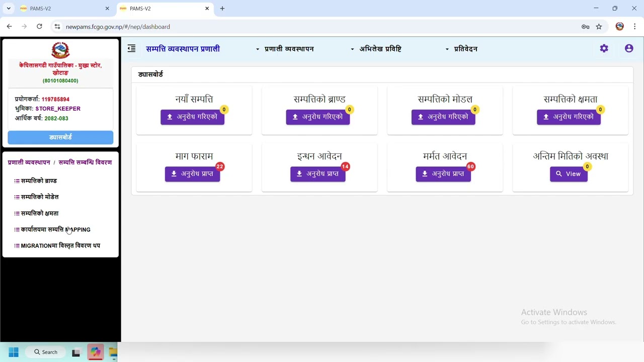Click View button under अन्तिम मितिको अवस्था
Image resolution: width=644 pixels, height=362 pixels.
pyautogui.click(x=569, y=174)
